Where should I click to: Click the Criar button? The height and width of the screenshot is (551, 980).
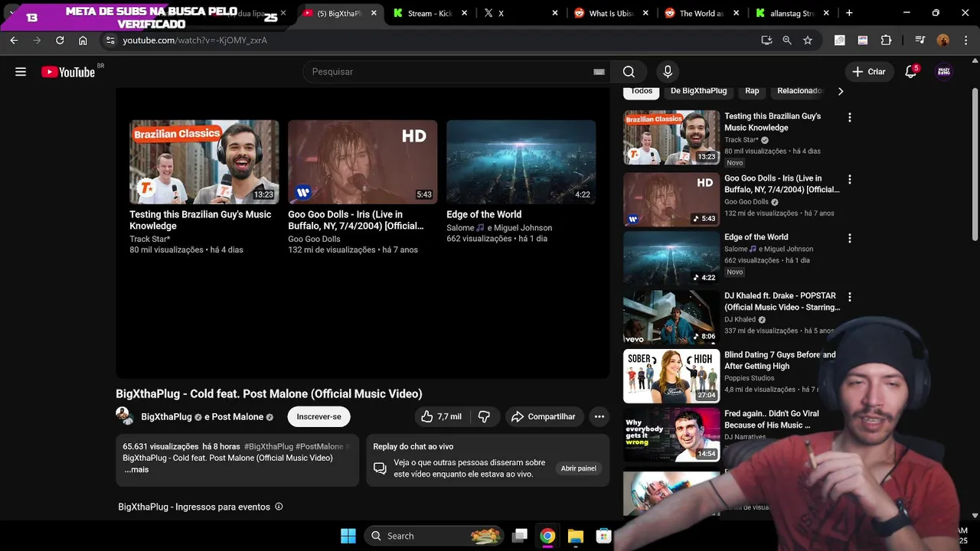pyautogui.click(x=869, y=72)
